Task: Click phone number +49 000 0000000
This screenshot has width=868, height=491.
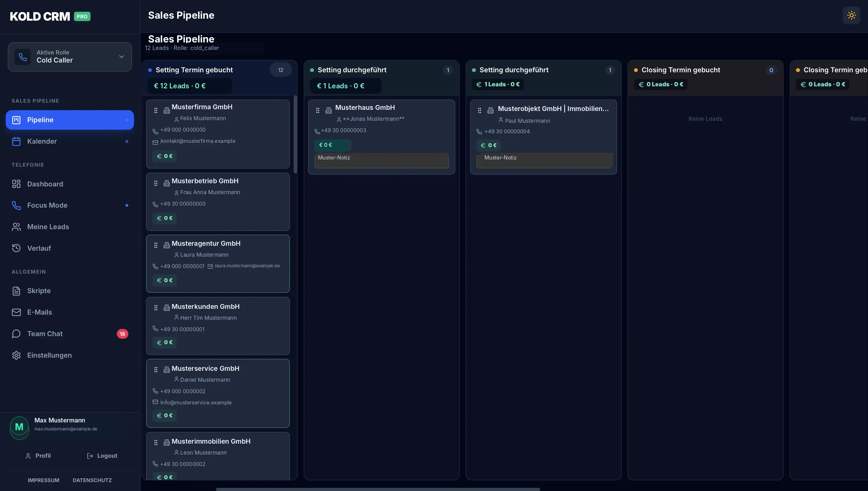Action: [183, 130]
